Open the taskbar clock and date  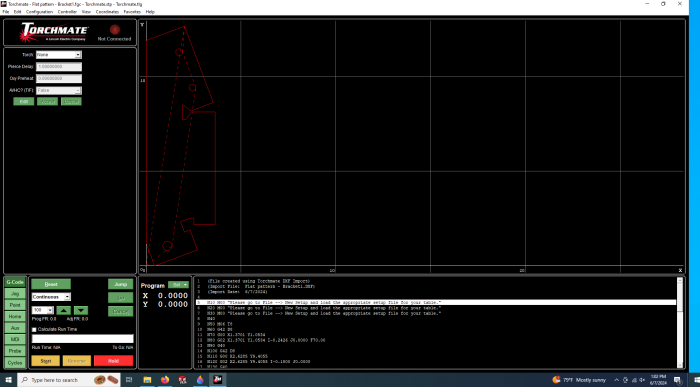(658, 380)
